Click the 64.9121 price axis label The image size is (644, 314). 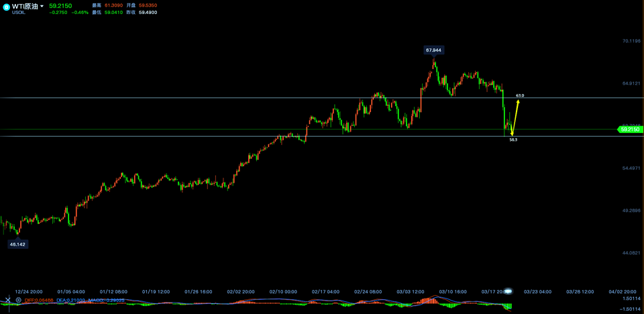click(631, 83)
